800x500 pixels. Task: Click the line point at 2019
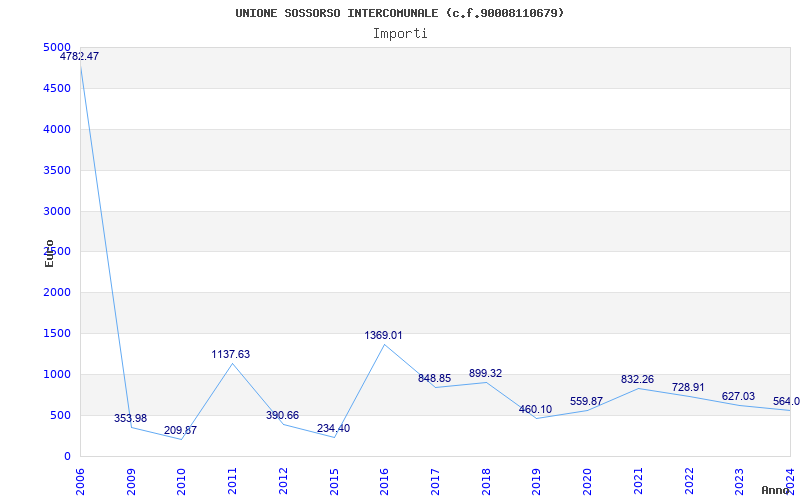coord(536,418)
